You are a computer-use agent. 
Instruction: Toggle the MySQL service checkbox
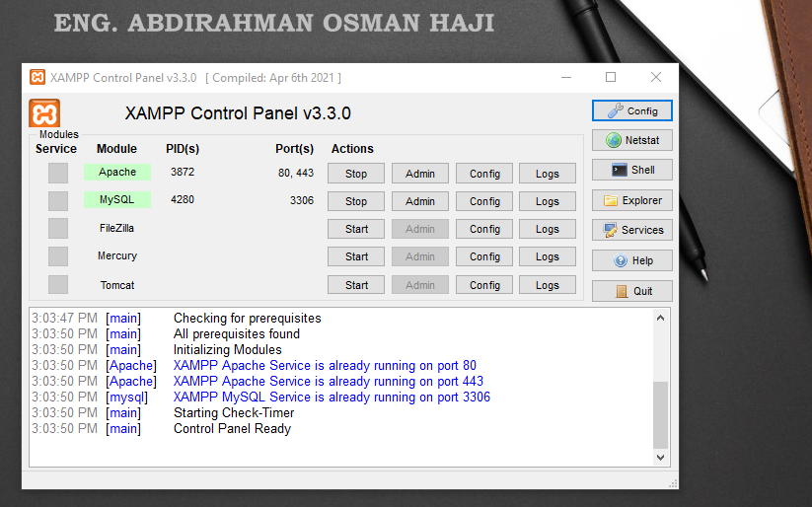58,200
